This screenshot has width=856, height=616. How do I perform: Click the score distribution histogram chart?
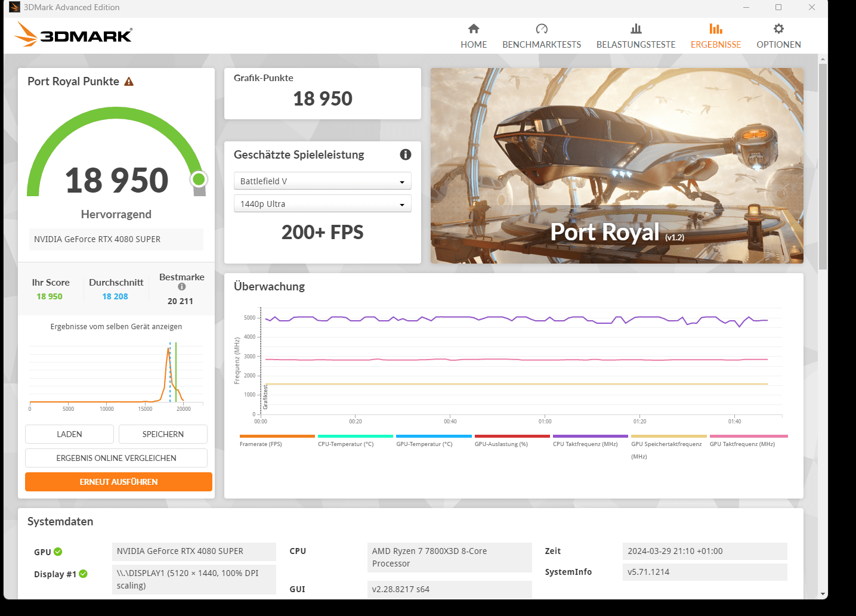coord(116,376)
